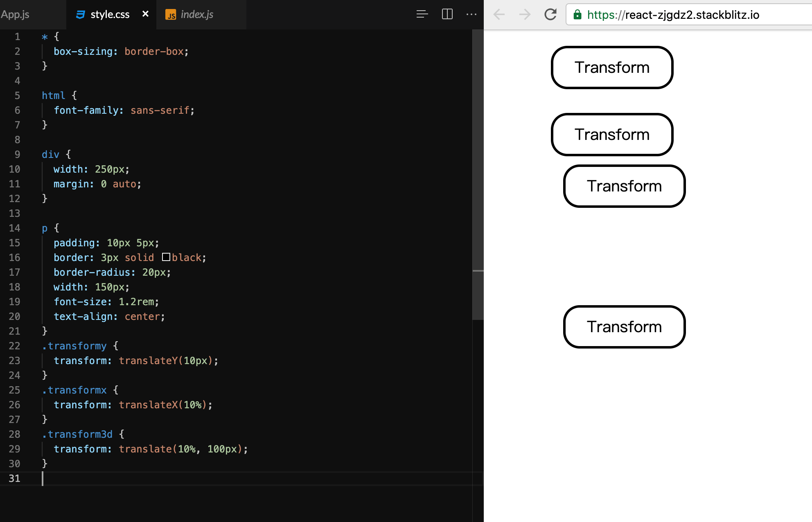Viewport: 812px width, 522px height.
Task: Click the first Transform box in preview
Action: coord(612,67)
